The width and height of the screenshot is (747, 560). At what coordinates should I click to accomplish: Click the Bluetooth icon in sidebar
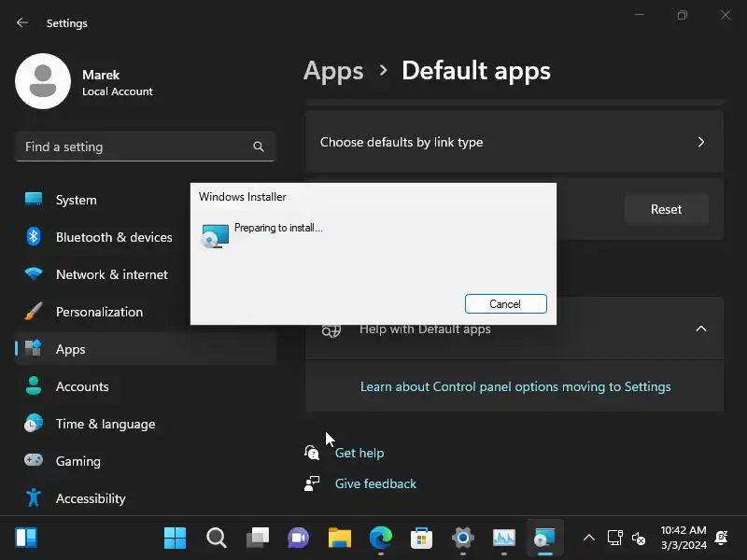(x=34, y=237)
